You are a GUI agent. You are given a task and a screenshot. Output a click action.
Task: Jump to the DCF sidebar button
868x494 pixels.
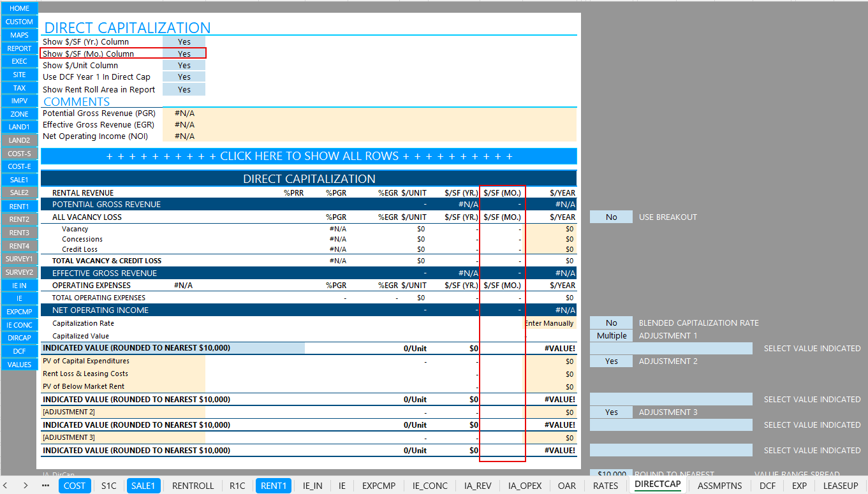click(x=19, y=351)
